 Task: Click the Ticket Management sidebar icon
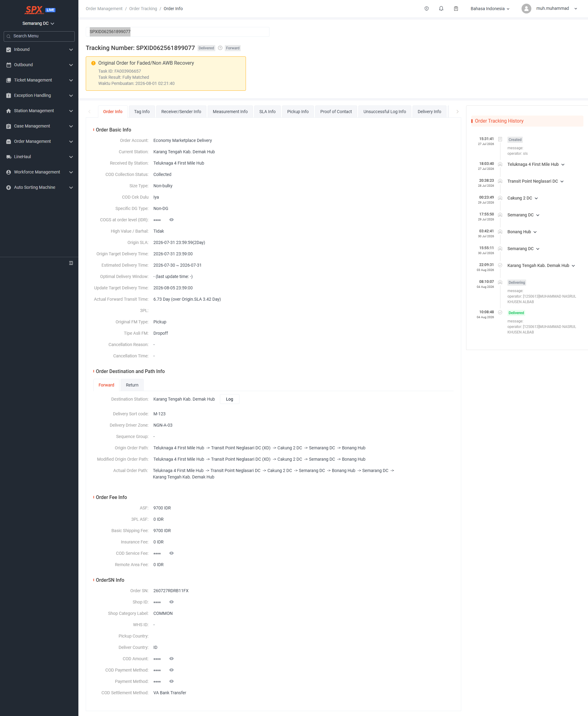coord(9,80)
